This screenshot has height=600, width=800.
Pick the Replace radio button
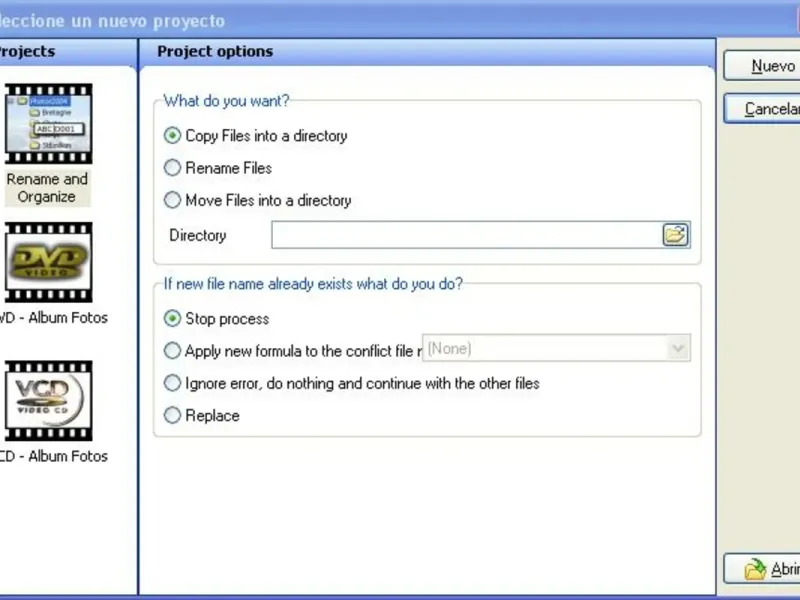(173, 415)
